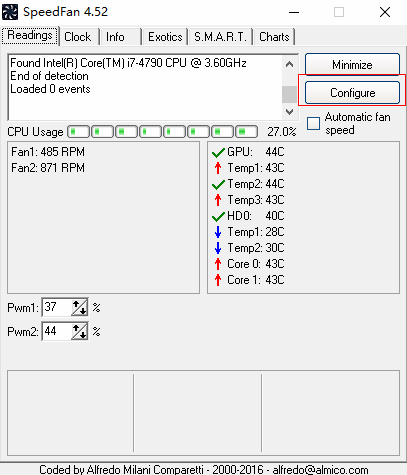Click the SpeedFan fan icon in title bar

click(x=10, y=12)
